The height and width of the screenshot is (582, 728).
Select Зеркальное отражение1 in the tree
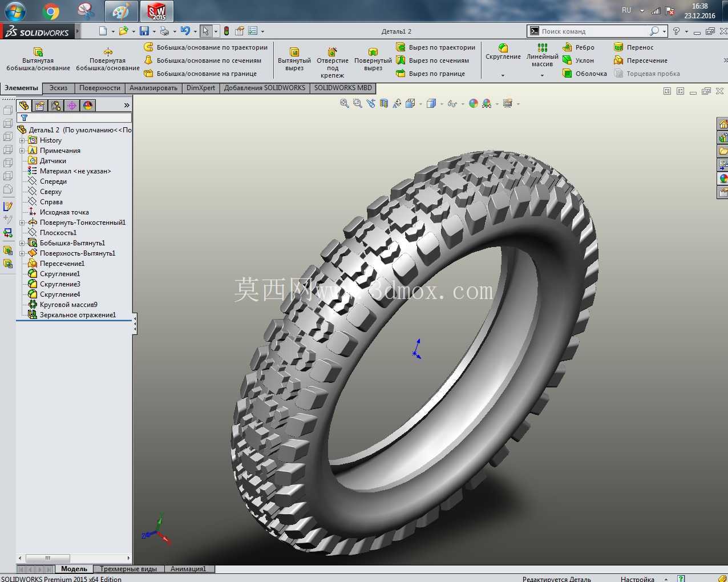coord(77,315)
